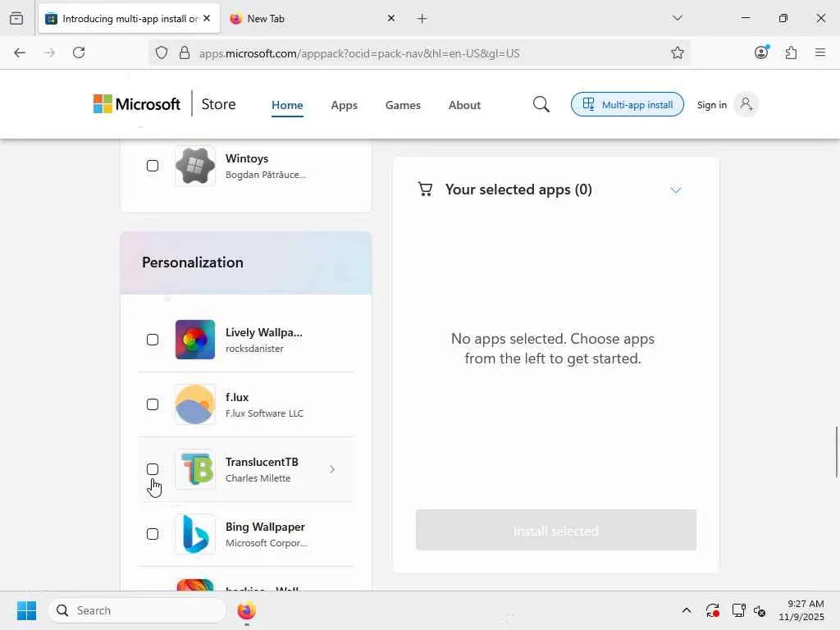
Task: Open store search magnifier
Action: pyautogui.click(x=541, y=104)
